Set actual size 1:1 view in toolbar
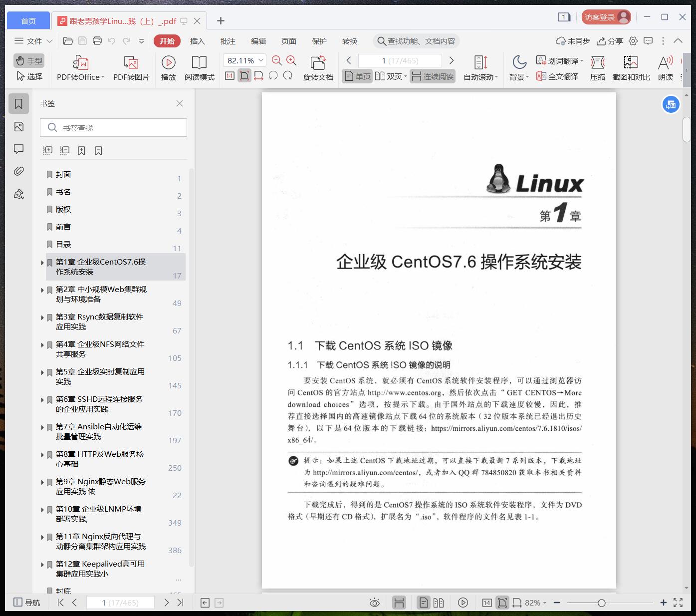The image size is (696, 616). coord(230,76)
